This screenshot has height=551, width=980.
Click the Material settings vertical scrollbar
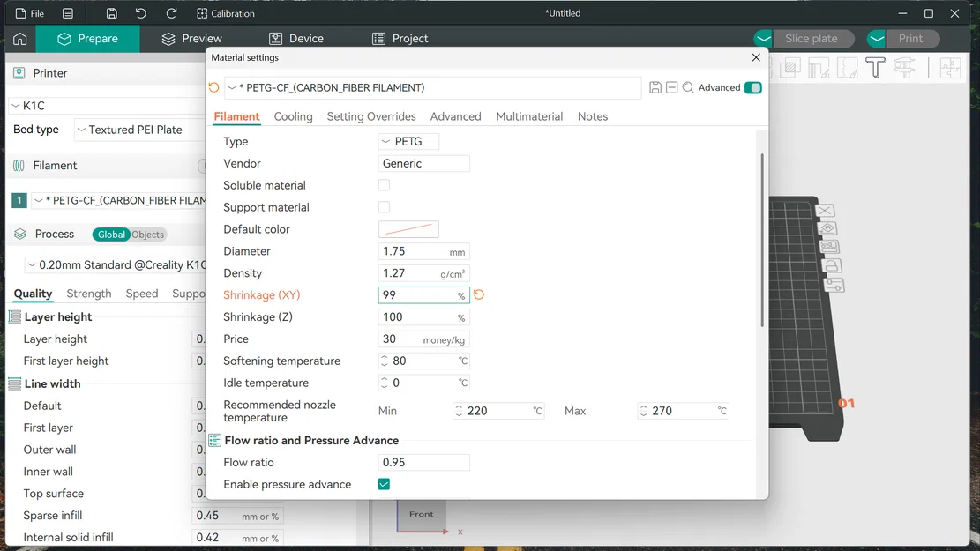click(762, 240)
